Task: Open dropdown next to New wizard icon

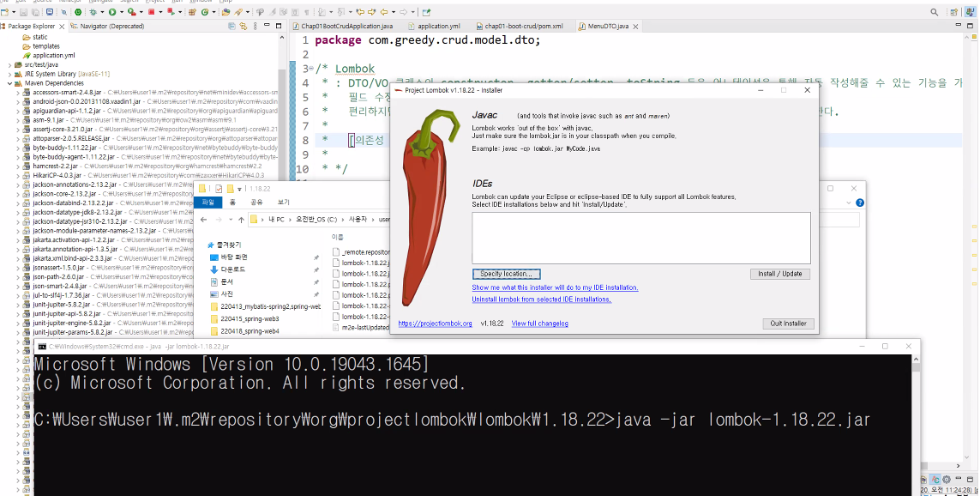Action: (x=14, y=12)
